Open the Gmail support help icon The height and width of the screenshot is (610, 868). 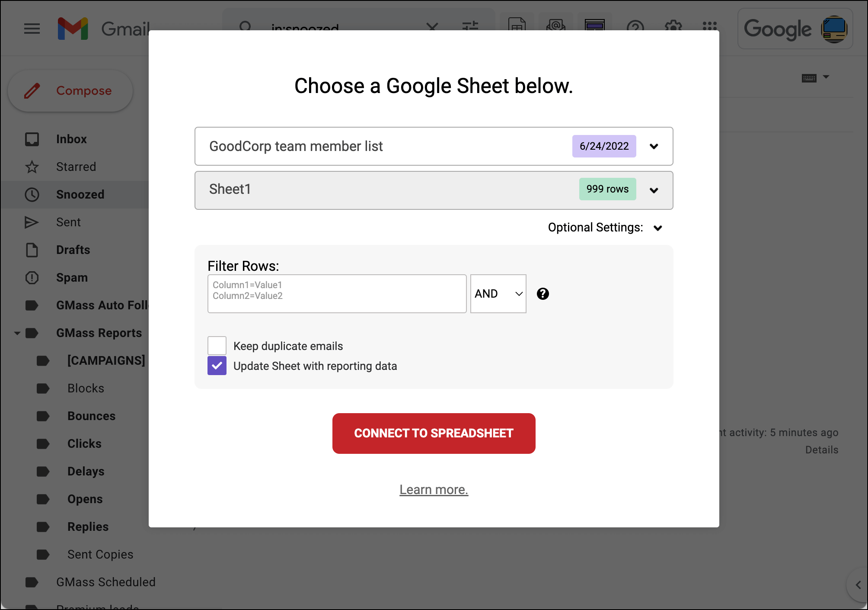[635, 26]
